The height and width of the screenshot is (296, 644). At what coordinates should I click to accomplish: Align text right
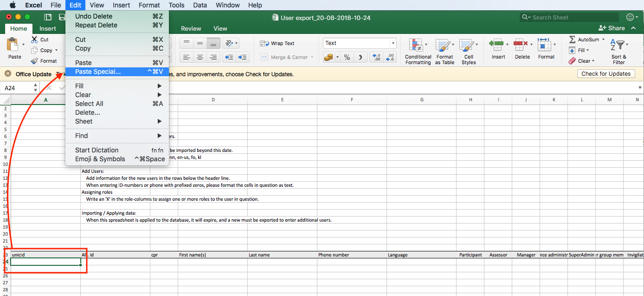pyautogui.click(x=213, y=57)
